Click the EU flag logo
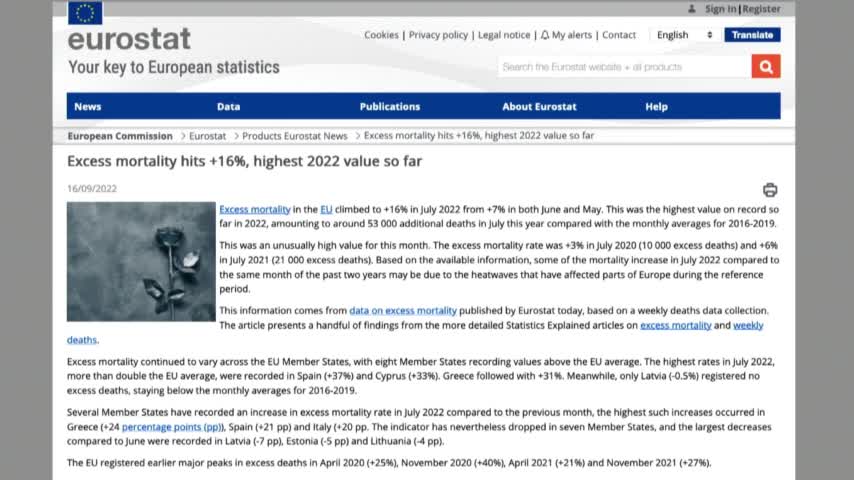The image size is (854, 480). (x=85, y=13)
